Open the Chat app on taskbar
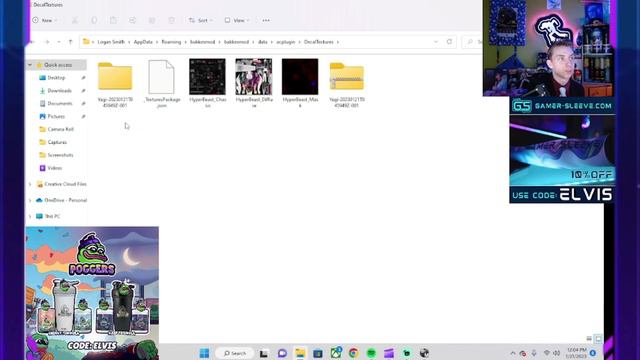Image resolution: width=640 pixels, height=360 pixels. (x=282, y=353)
